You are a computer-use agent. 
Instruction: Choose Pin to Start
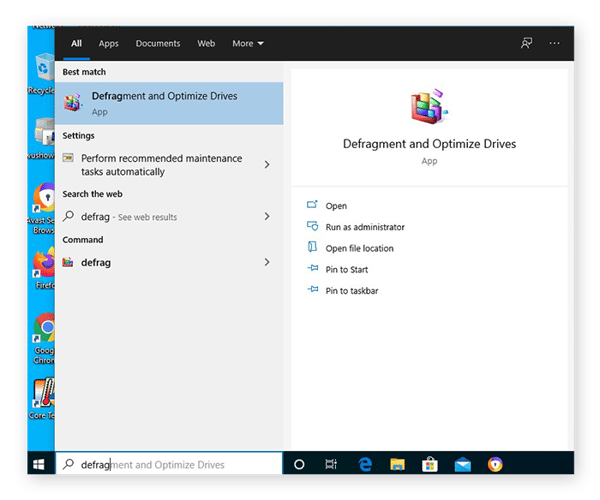click(347, 270)
